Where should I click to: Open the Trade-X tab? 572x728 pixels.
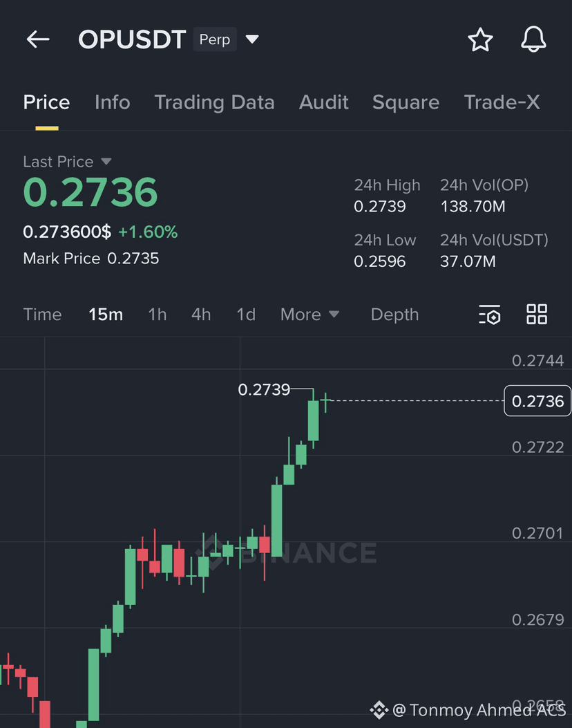click(x=502, y=102)
